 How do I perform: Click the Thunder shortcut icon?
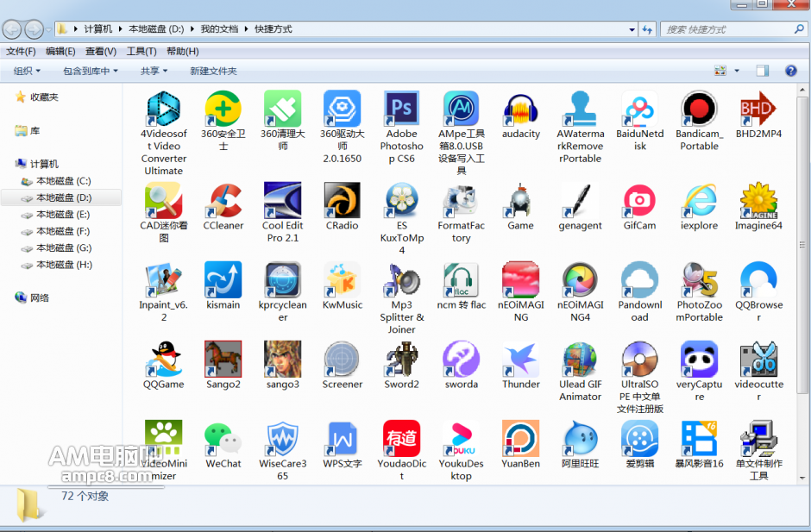pos(521,359)
